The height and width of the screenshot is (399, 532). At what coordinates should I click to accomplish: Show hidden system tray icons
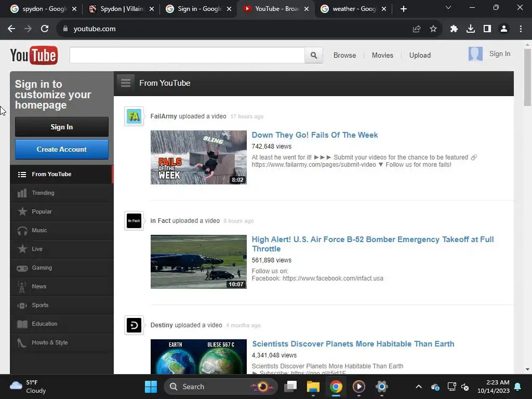click(419, 387)
